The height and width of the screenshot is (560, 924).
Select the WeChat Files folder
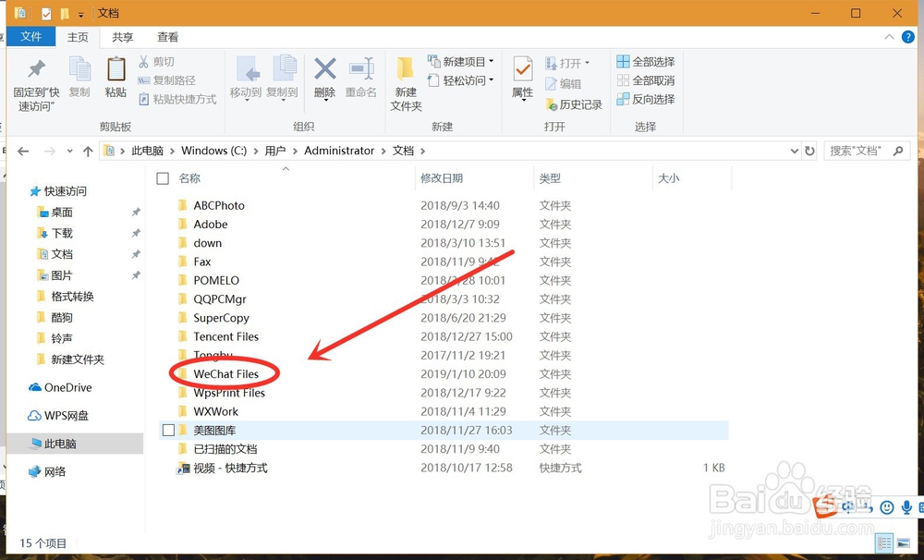225,373
